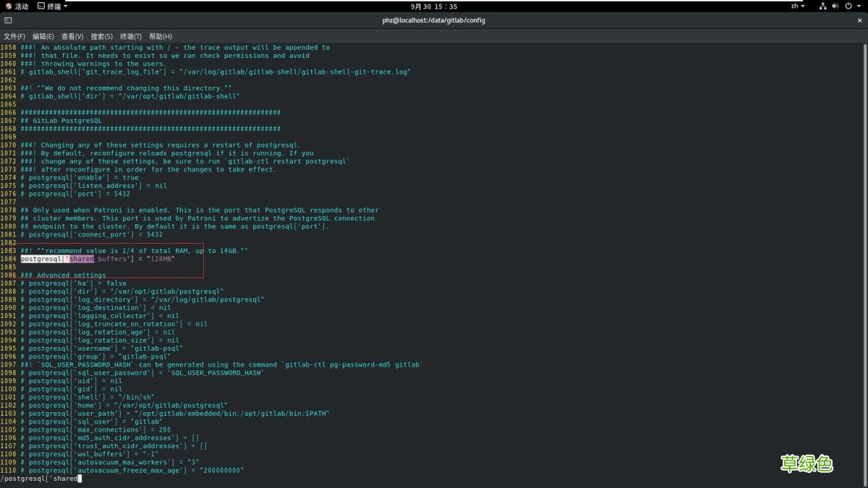Click line "postgresql['enable'] = true"

80,177
